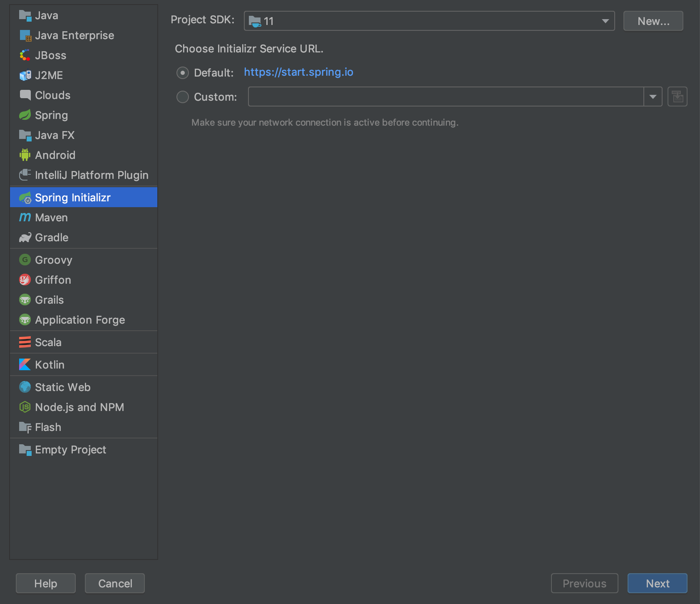Select JBoss project type label
Screen dimensions: 700x604
[51, 55]
